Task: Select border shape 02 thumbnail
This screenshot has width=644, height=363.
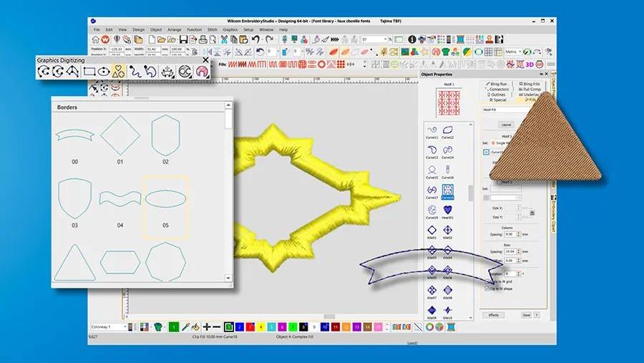Action: [165, 135]
